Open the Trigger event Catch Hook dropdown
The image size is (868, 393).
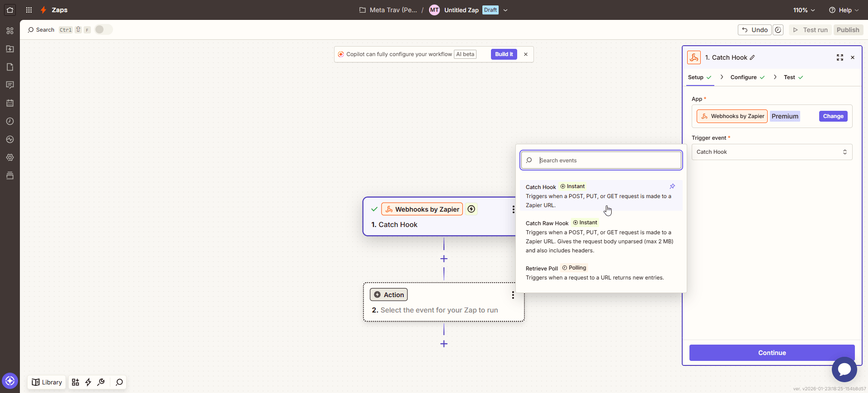tap(772, 152)
